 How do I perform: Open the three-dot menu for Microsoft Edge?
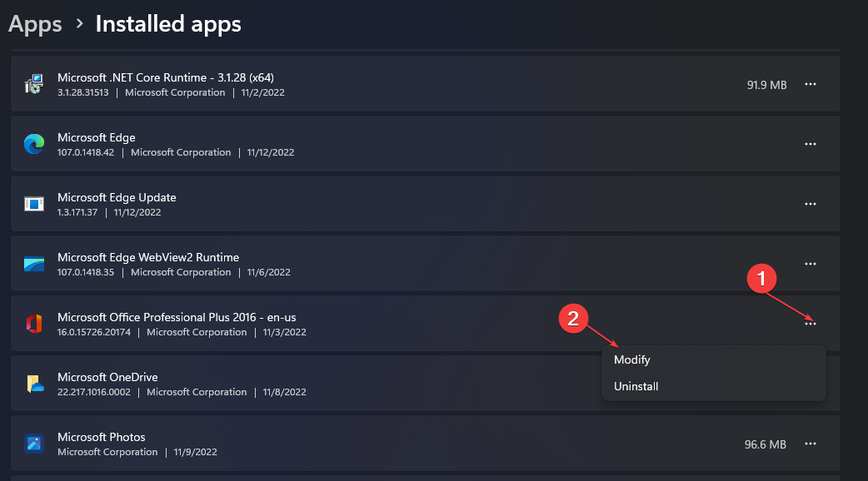click(811, 144)
